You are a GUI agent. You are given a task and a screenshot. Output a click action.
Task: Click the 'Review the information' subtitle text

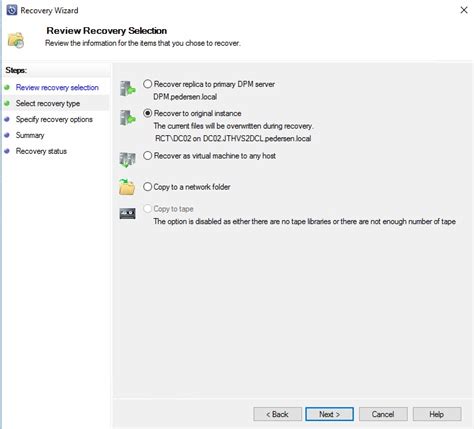click(143, 43)
